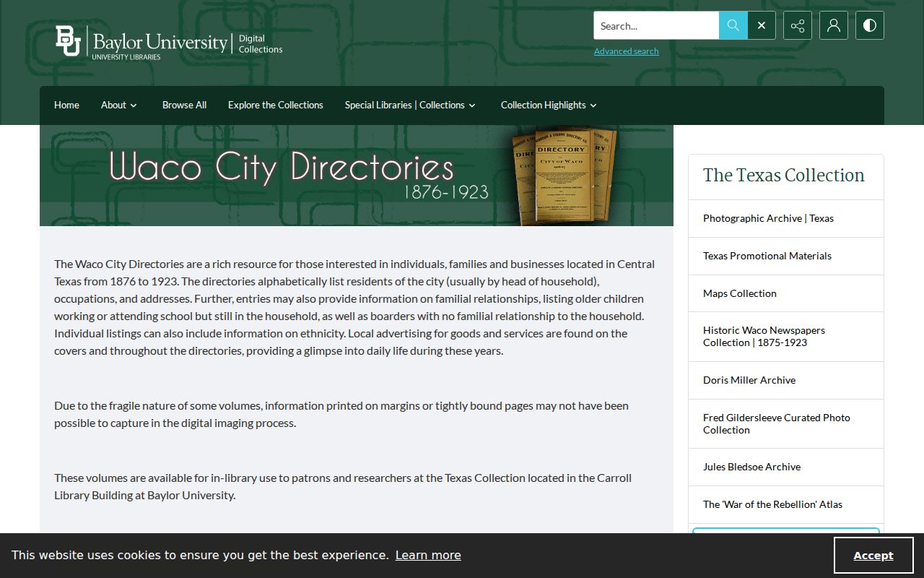Image resolution: width=924 pixels, height=578 pixels.
Task: Open the Maps Collection link
Action: [786, 293]
